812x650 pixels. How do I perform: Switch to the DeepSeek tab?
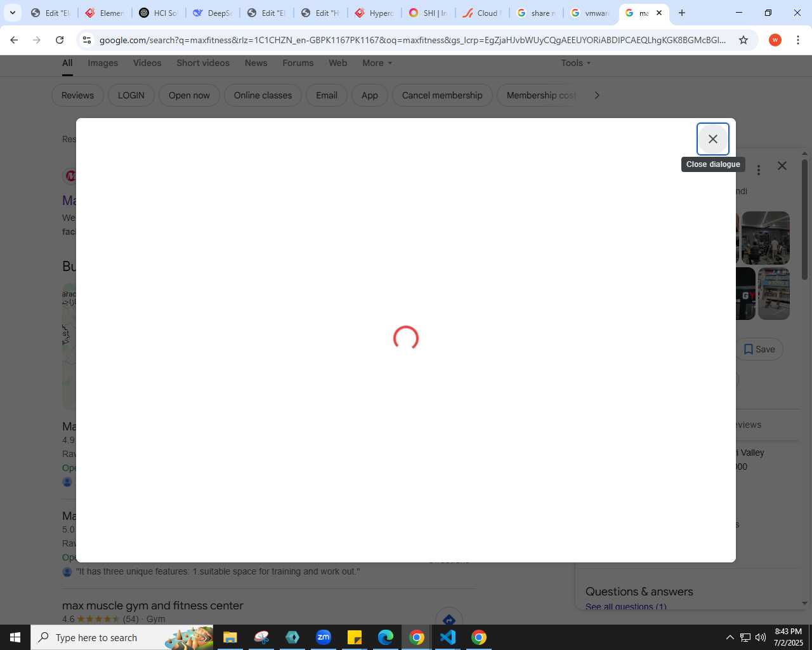tap(213, 13)
